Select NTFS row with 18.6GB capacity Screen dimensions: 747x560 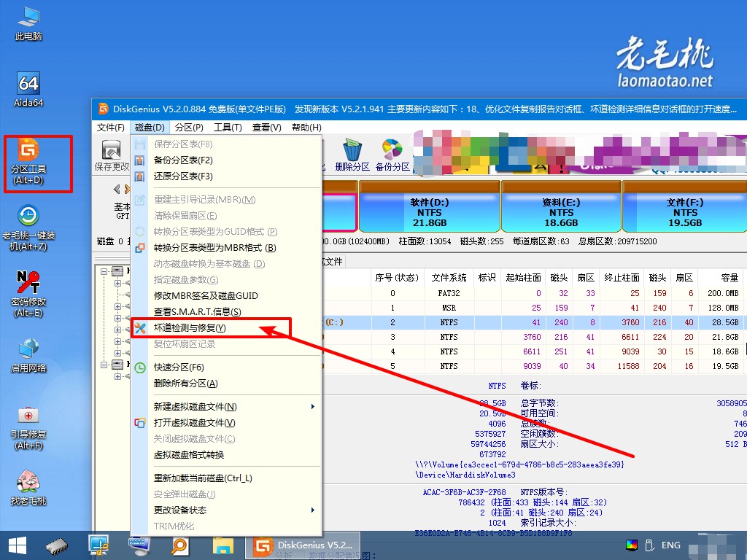tap(533, 351)
